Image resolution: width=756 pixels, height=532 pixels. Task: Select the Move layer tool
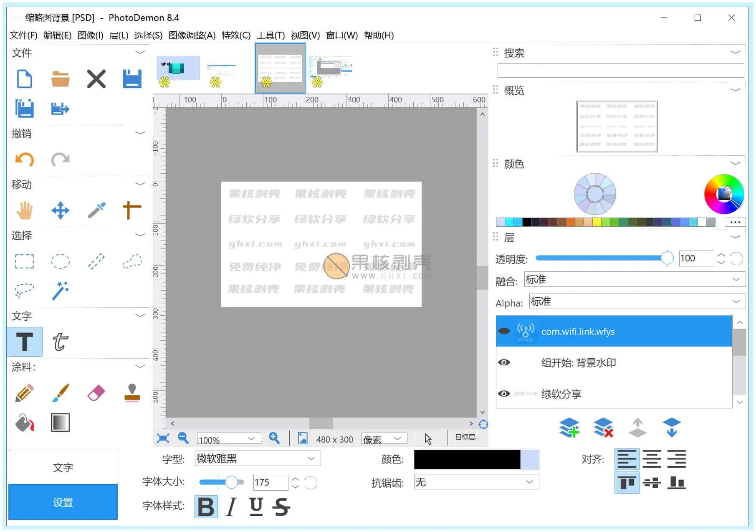pos(60,210)
